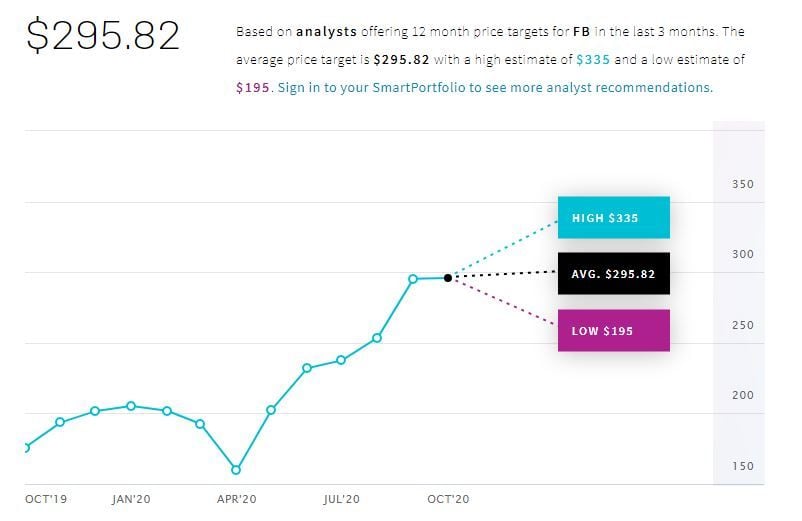
Task: Click the large $295.82 price heading
Action: pos(103,36)
